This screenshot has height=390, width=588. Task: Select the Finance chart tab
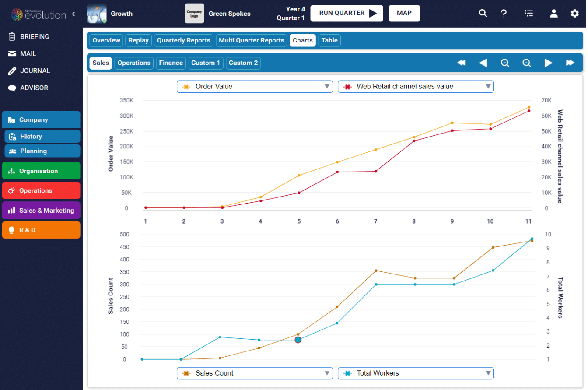171,63
